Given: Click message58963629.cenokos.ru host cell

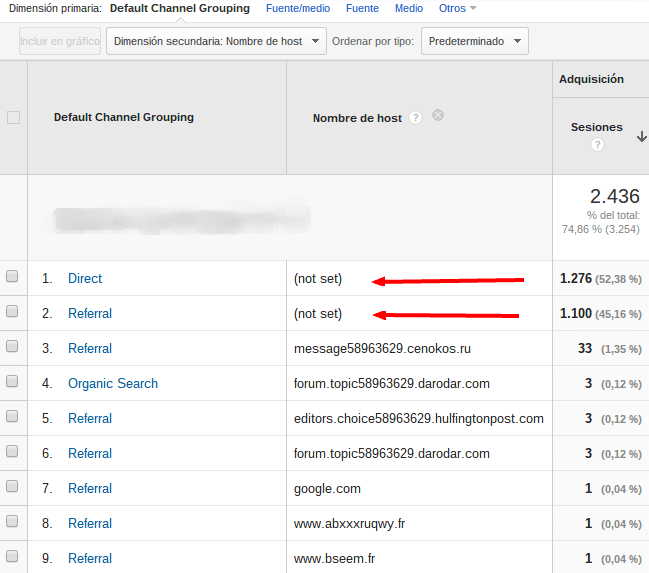Looking at the screenshot, I should pos(382,349).
